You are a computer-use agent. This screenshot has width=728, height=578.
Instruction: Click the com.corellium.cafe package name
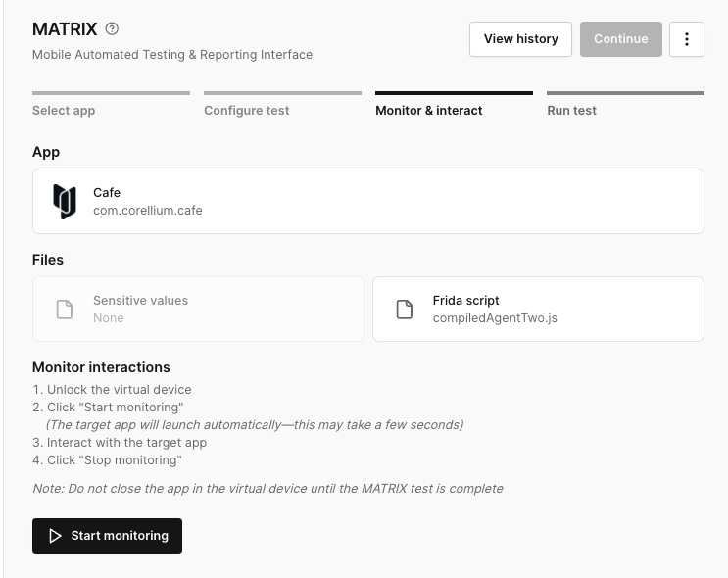point(148,211)
